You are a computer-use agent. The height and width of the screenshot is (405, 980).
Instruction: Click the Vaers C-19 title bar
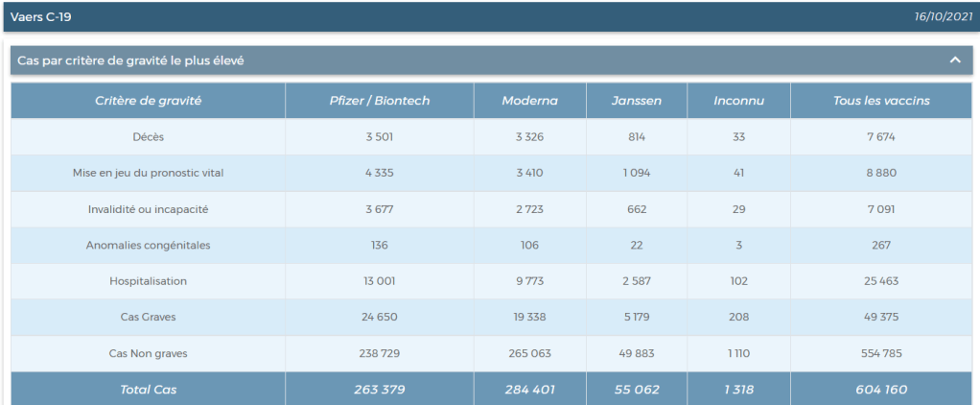[x=41, y=16]
